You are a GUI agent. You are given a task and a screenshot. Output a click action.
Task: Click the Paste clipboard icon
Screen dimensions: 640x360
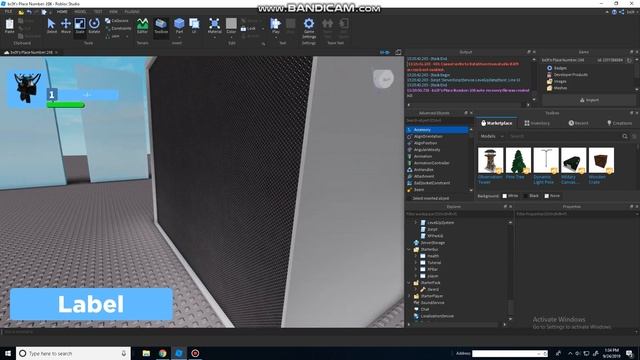[x=9, y=25]
